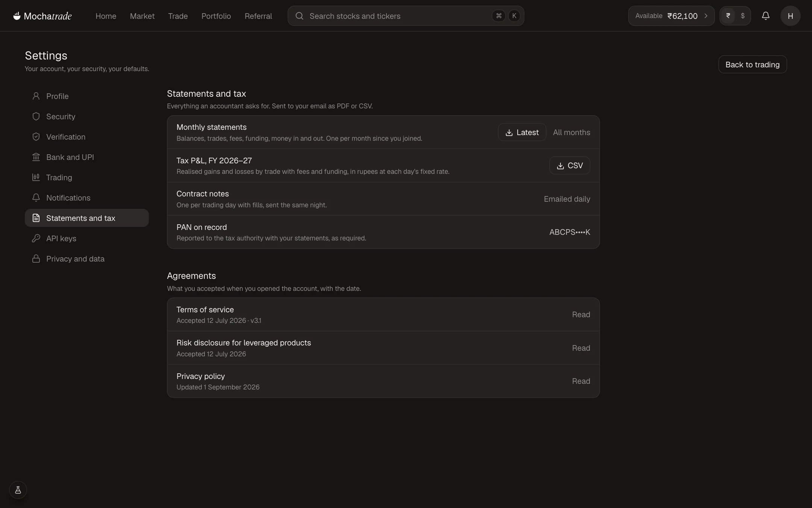Viewport: 812px width, 508px height.
Task: Click the download icon on Latest button
Action: (x=509, y=132)
